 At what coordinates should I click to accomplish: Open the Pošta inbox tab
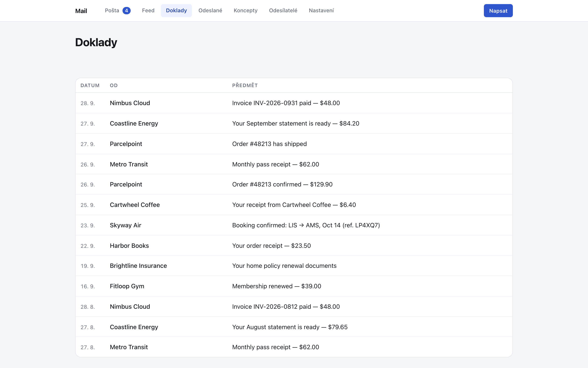click(118, 10)
